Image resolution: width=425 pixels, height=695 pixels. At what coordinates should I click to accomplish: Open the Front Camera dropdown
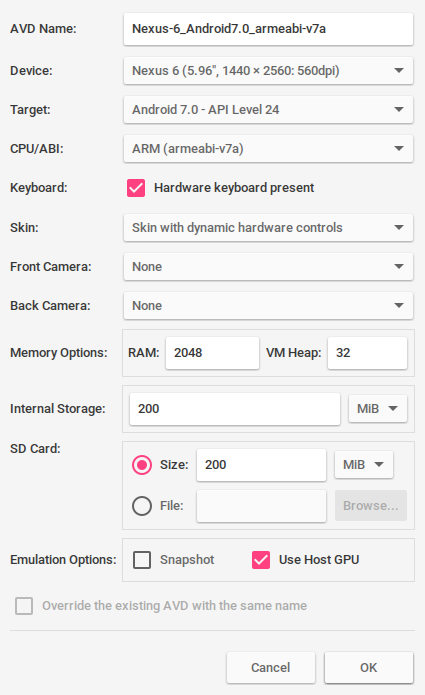(268, 266)
